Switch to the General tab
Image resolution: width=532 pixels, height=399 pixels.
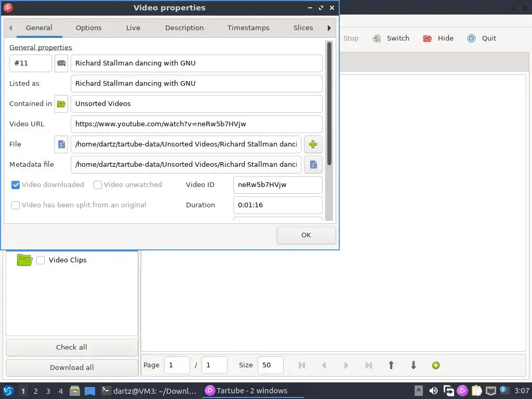pyautogui.click(x=39, y=28)
